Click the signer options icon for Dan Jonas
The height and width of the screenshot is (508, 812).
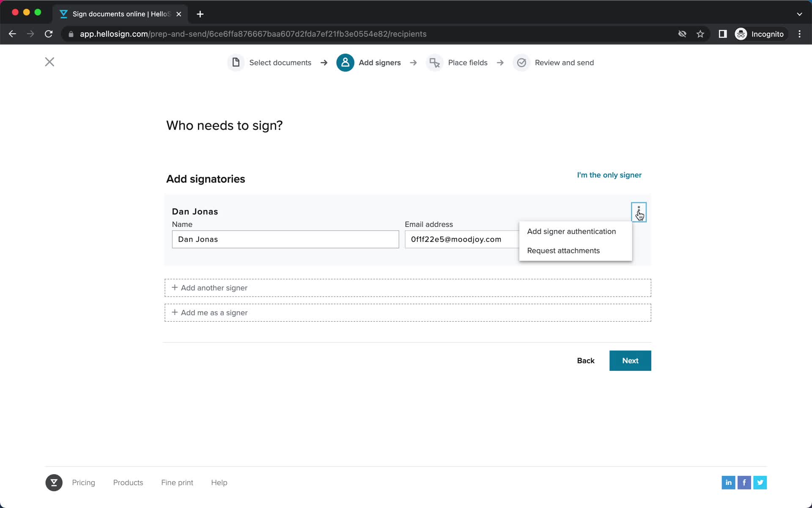[x=638, y=211]
